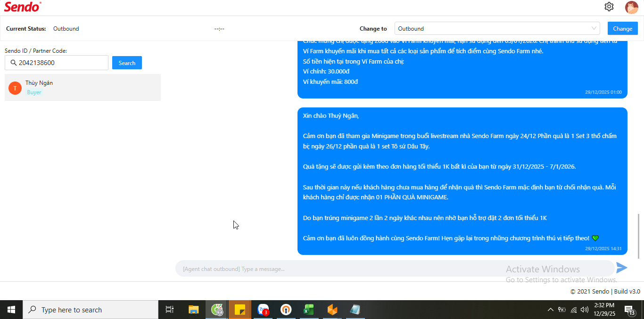Send message with the paper plane icon
Image resolution: width=644 pixels, height=319 pixels.
click(622, 268)
